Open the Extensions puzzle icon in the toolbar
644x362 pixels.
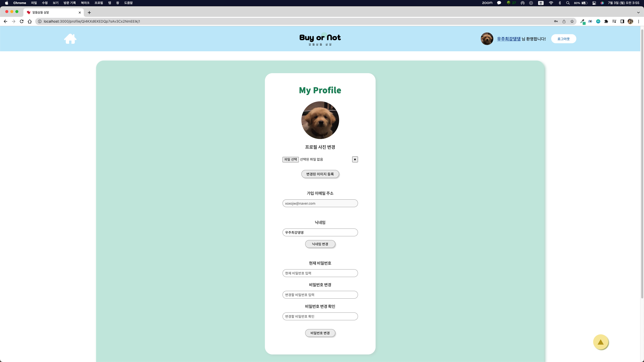pos(606,21)
